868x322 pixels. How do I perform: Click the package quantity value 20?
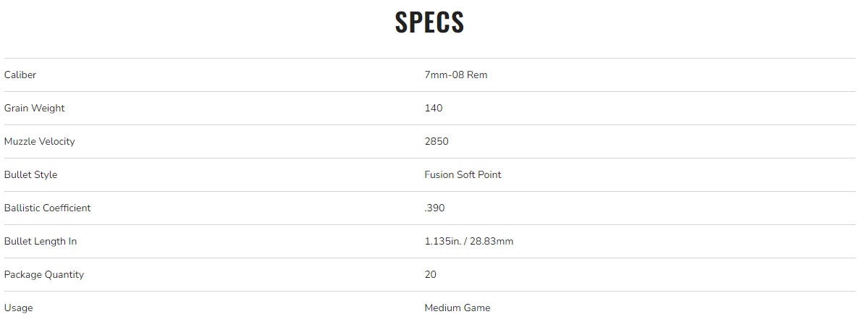coord(431,274)
